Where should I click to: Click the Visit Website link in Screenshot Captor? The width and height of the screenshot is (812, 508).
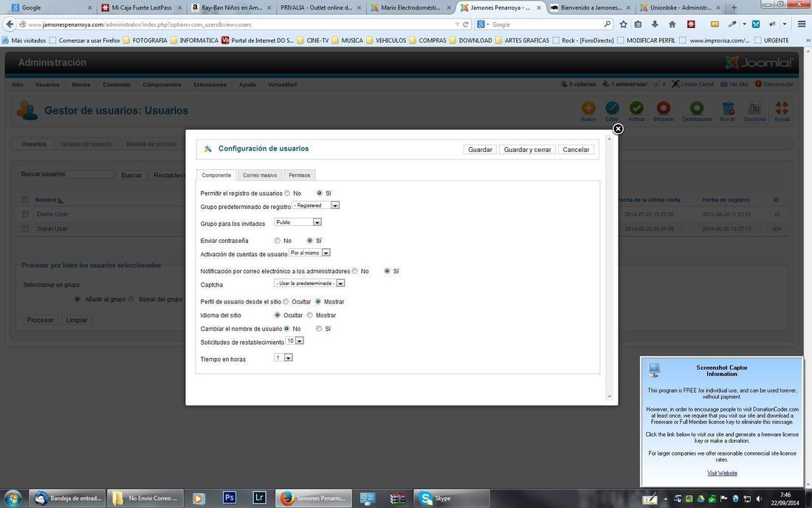pos(722,473)
